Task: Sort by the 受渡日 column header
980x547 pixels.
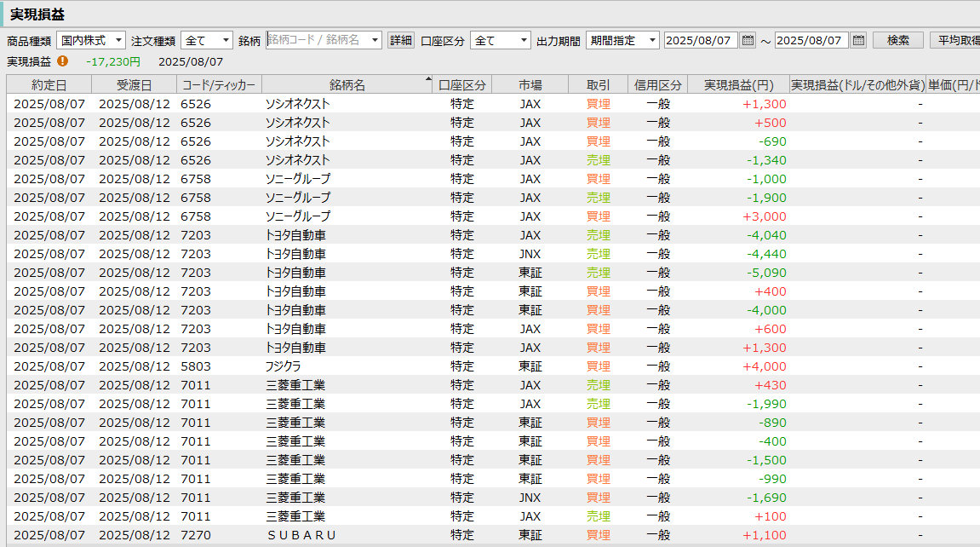Action: tap(135, 85)
